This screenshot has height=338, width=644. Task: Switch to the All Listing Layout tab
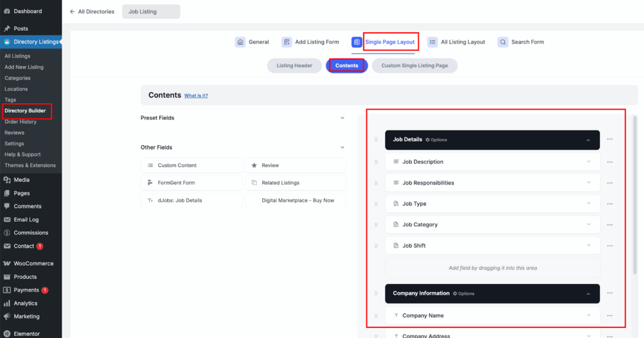(457, 42)
